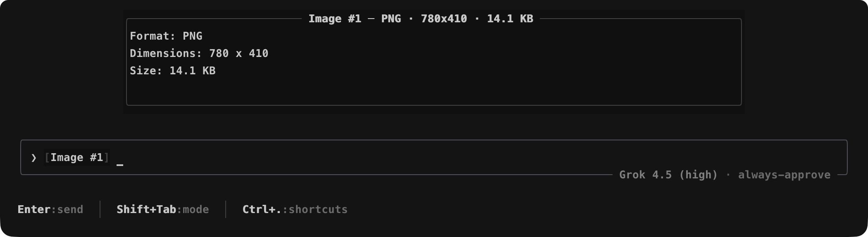Click the 780x410 text in preview header
The width and height of the screenshot is (868, 237).
click(444, 19)
